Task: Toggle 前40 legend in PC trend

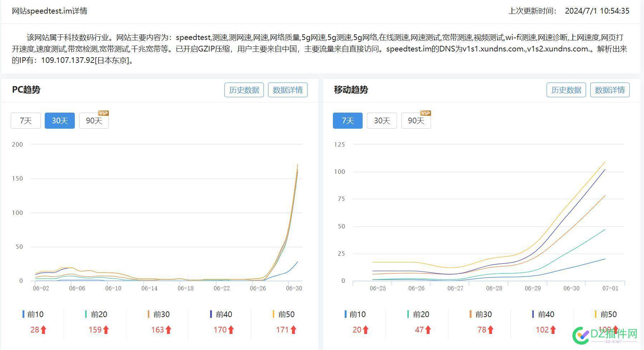Action: 221,314
